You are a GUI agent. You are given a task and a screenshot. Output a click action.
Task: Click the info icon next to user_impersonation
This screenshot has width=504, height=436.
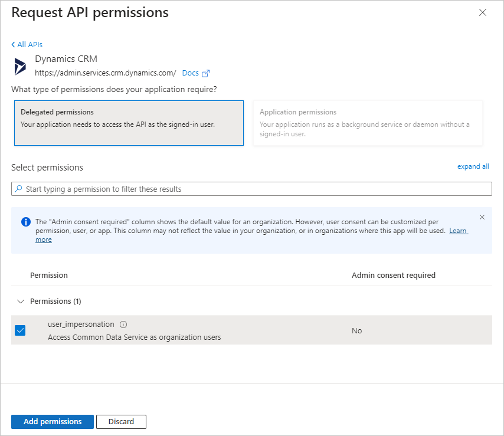[x=123, y=324]
